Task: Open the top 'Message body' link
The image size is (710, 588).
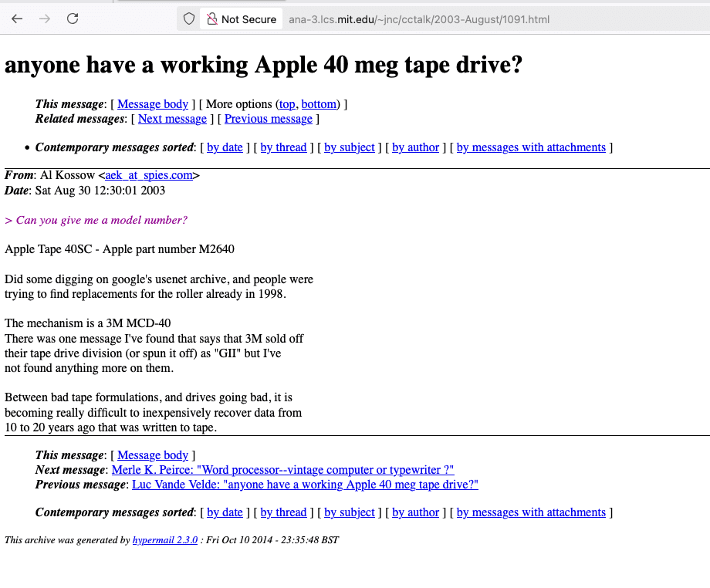Action: (153, 104)
